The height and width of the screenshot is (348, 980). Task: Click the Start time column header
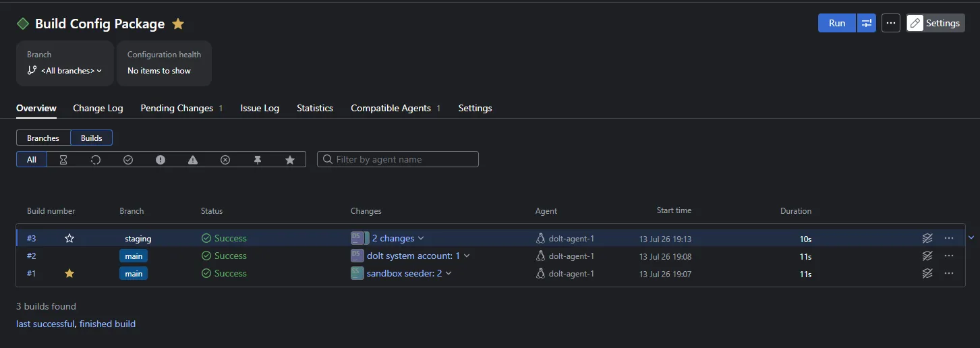[674, 210]
